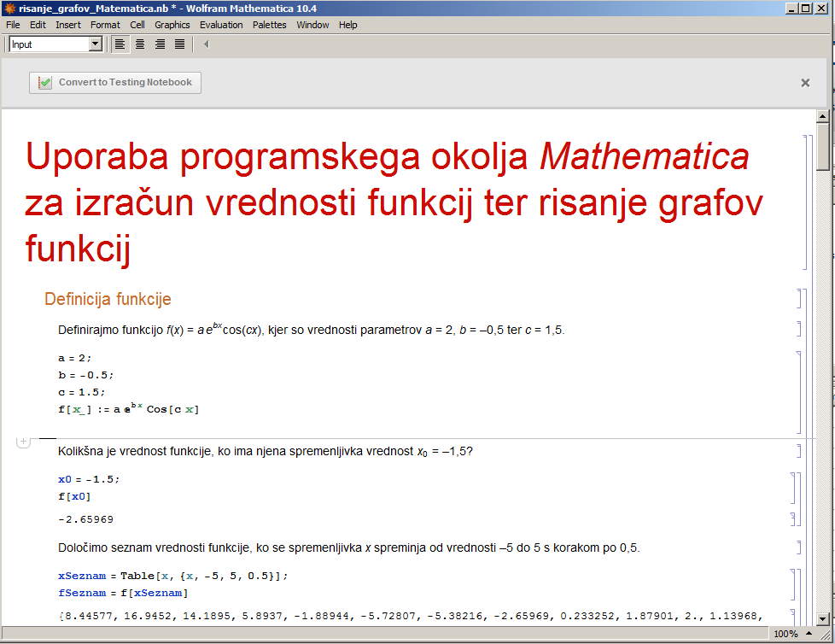The height and width of the screenshot is (644, 835).
Task: Click the code line 'b = -0.5;'
Action: 85,375
